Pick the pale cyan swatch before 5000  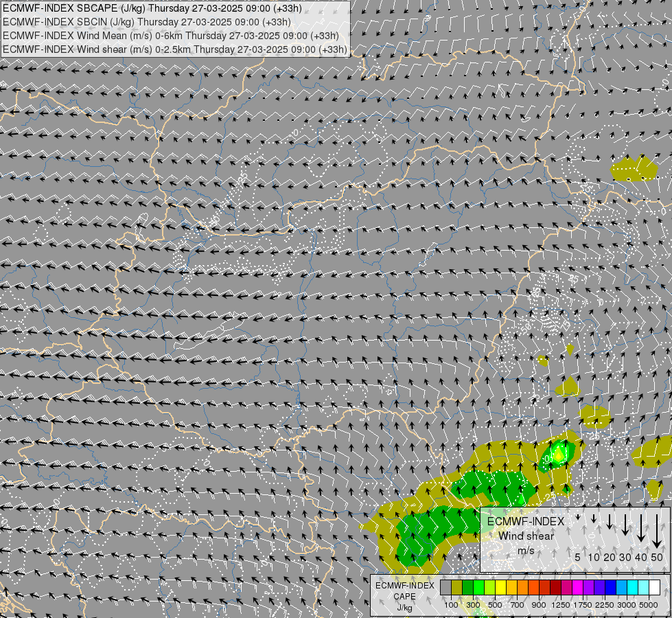[x=644, y=588]
